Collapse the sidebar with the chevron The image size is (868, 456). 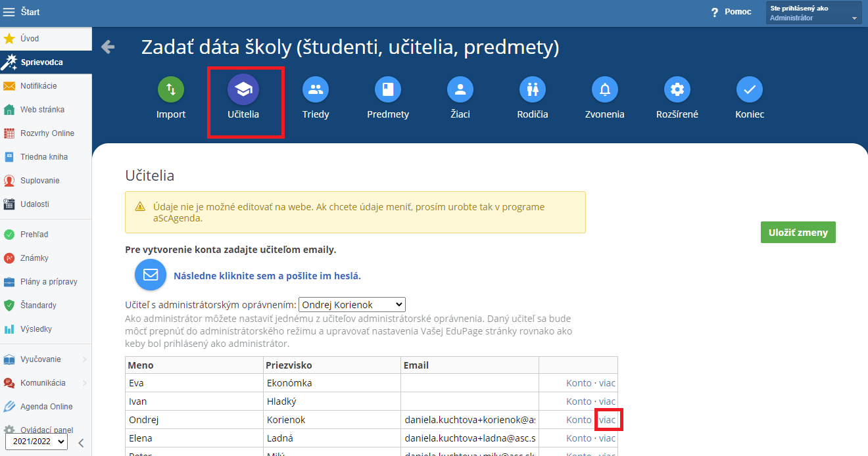point(80,442)
